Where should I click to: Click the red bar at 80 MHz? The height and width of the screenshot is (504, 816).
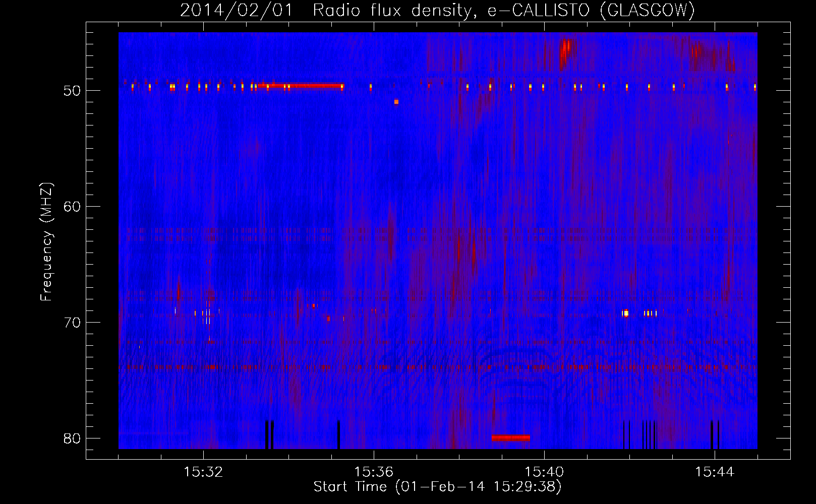pos(511,437)
